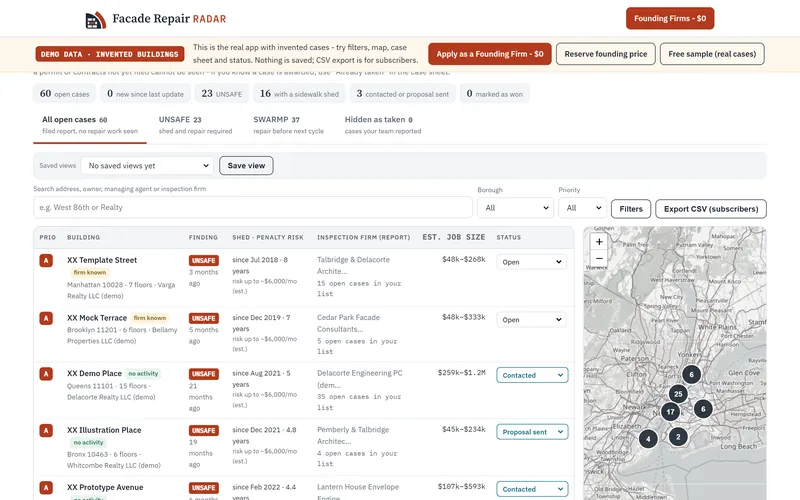This screenshot has width=800, height=500.
Task: Open Proposal sent status dropdown for XX Illustration Place
Action: 532,432
